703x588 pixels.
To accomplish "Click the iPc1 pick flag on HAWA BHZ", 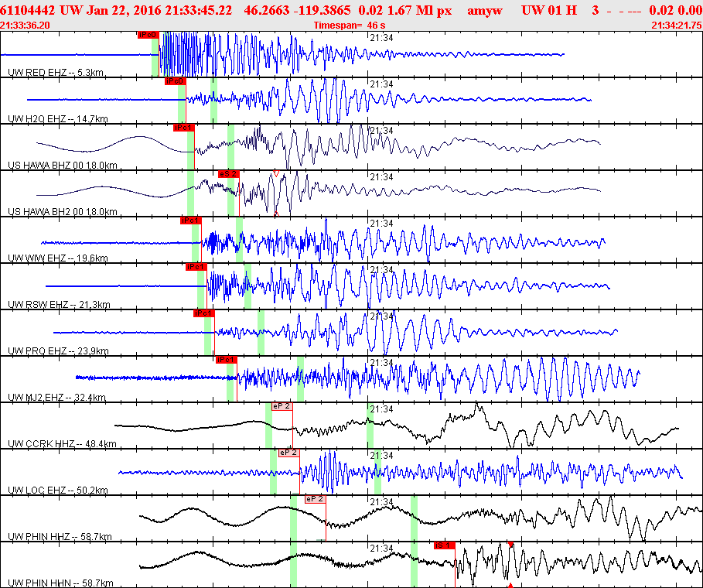I will coord(184,128).
